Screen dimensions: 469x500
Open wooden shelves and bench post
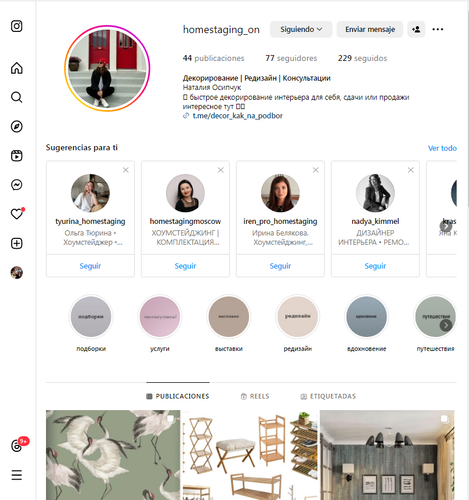(x=250, y=455)
